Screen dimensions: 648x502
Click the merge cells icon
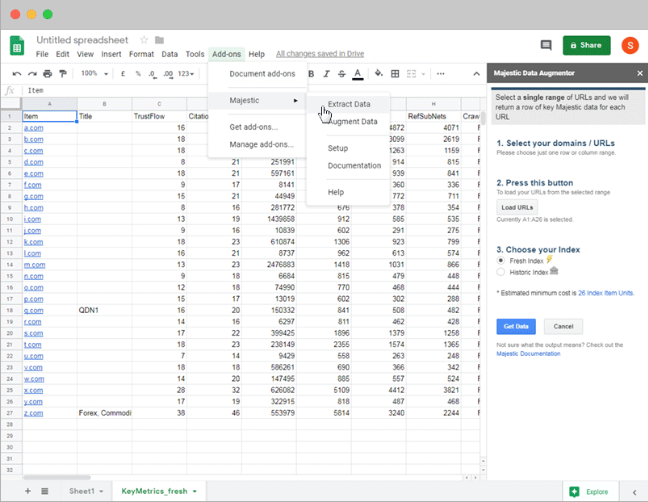(411, 74)
